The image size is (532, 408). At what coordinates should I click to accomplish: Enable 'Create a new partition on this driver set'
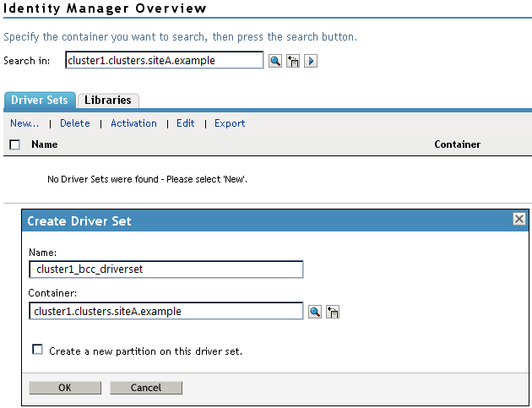pos(37,350)
